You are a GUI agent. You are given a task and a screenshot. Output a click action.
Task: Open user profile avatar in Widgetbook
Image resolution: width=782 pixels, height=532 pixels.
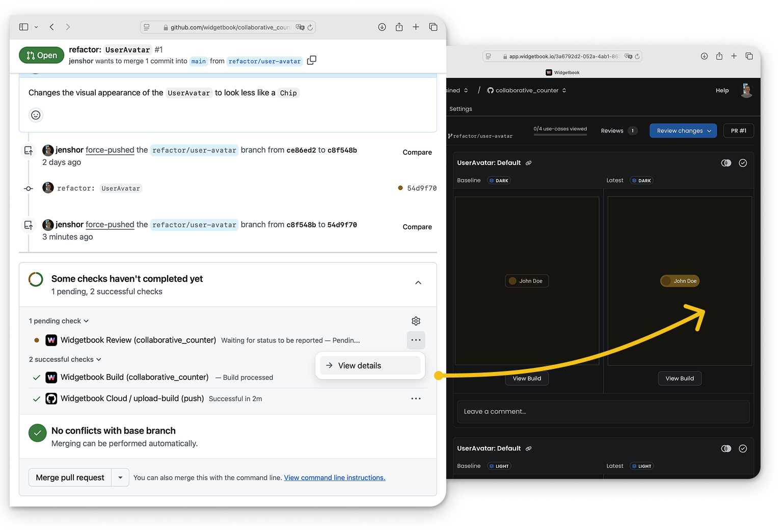coord(746,90)
